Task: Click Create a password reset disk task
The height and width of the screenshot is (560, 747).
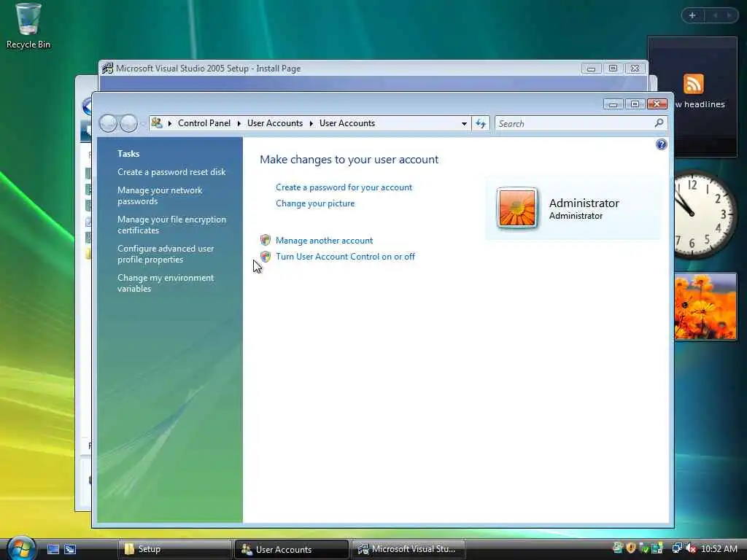Action: pyautogui.click(x=171, y=172)
